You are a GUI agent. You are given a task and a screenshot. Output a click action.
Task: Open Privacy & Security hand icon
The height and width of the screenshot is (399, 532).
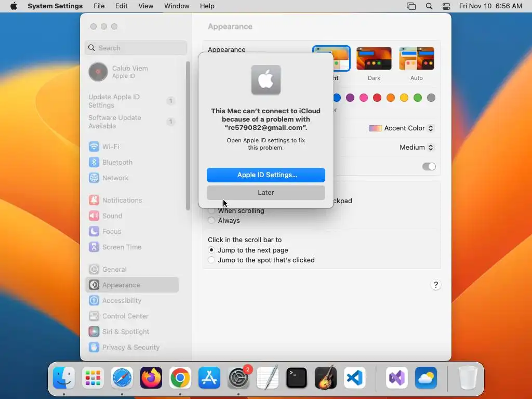click(x=94, y=347)
